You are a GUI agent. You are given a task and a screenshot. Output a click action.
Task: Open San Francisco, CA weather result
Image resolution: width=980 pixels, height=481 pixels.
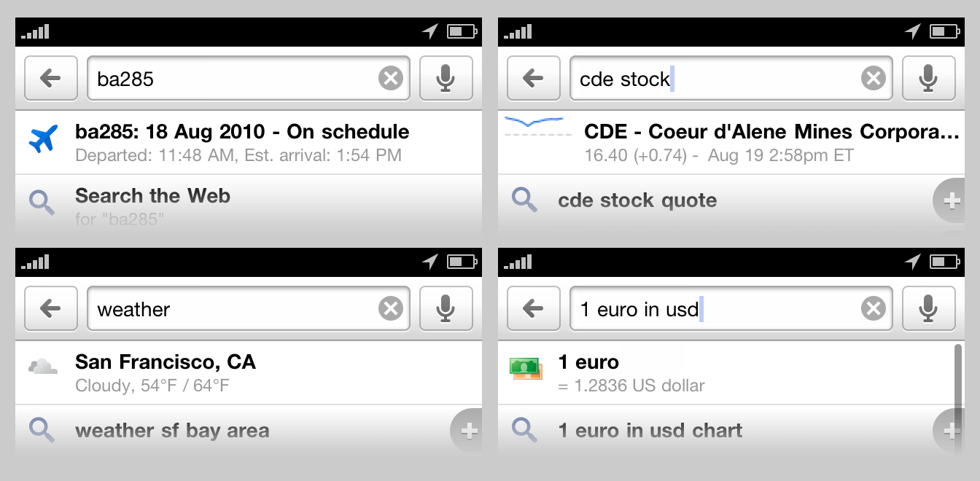pos(249,372)
